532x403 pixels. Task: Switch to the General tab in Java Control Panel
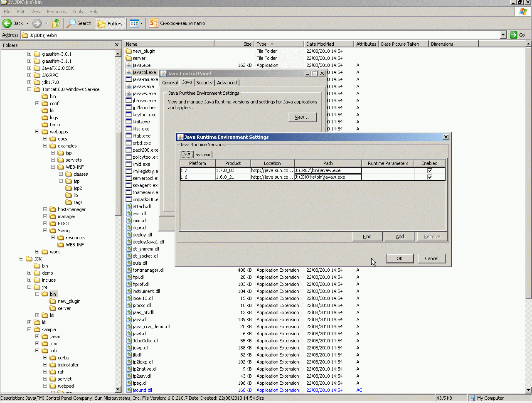point(170,83)
